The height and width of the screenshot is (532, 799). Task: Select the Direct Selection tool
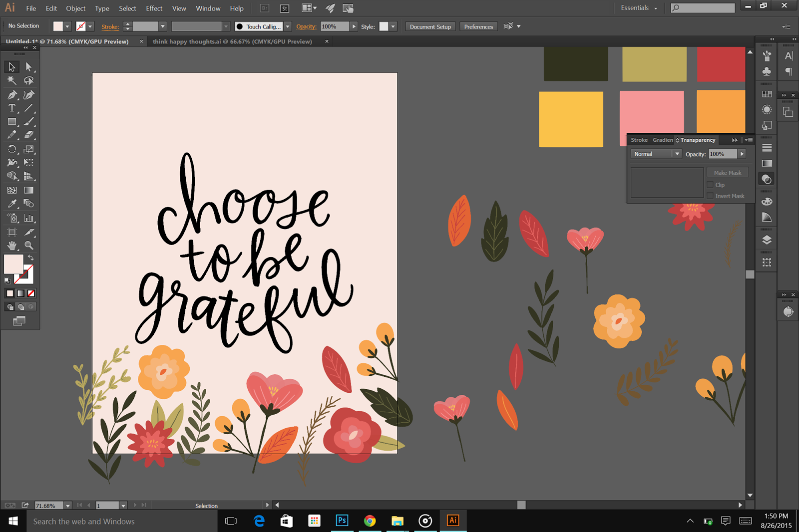29,67
